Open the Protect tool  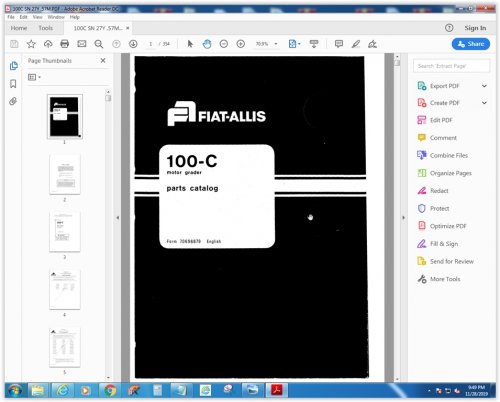point(439,208)
